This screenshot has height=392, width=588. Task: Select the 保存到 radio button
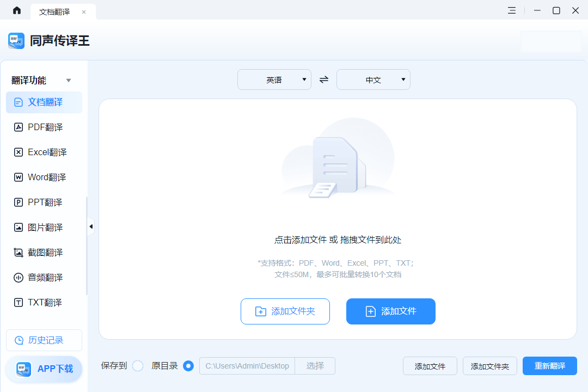pos(138,366)
